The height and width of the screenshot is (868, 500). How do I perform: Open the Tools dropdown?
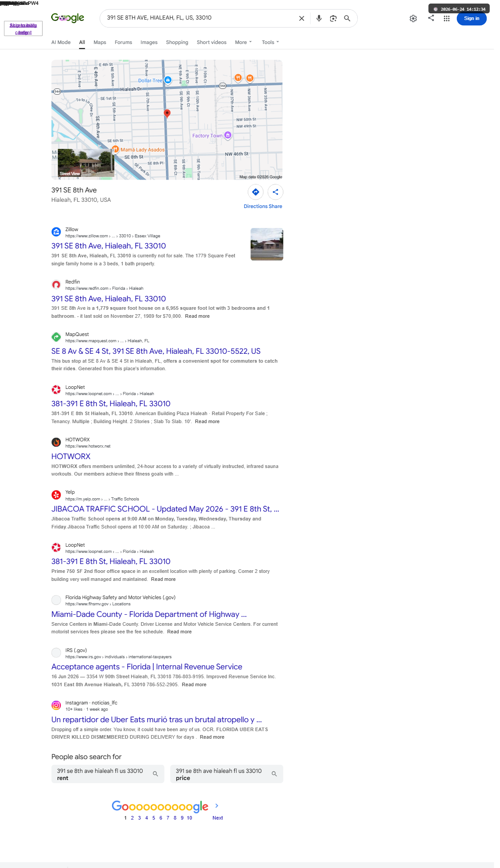click(x=270, y=42)
